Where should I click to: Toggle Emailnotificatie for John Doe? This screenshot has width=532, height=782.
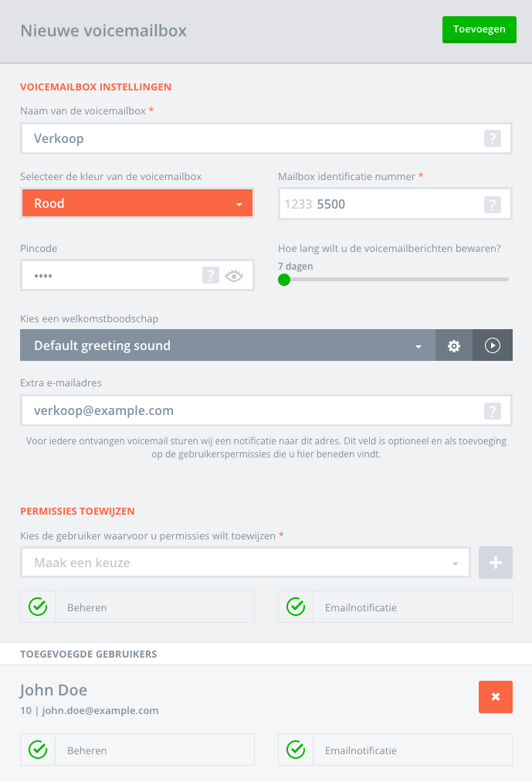pos(296,750)
